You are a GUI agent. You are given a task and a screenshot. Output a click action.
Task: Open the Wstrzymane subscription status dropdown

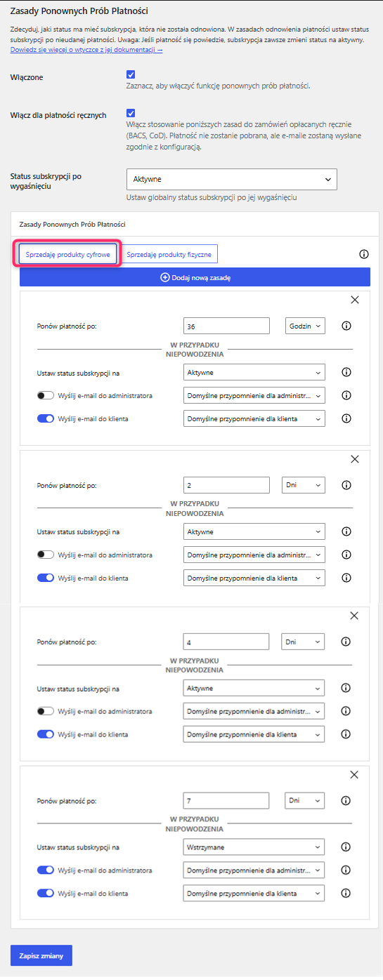click(x=254, y=847)
